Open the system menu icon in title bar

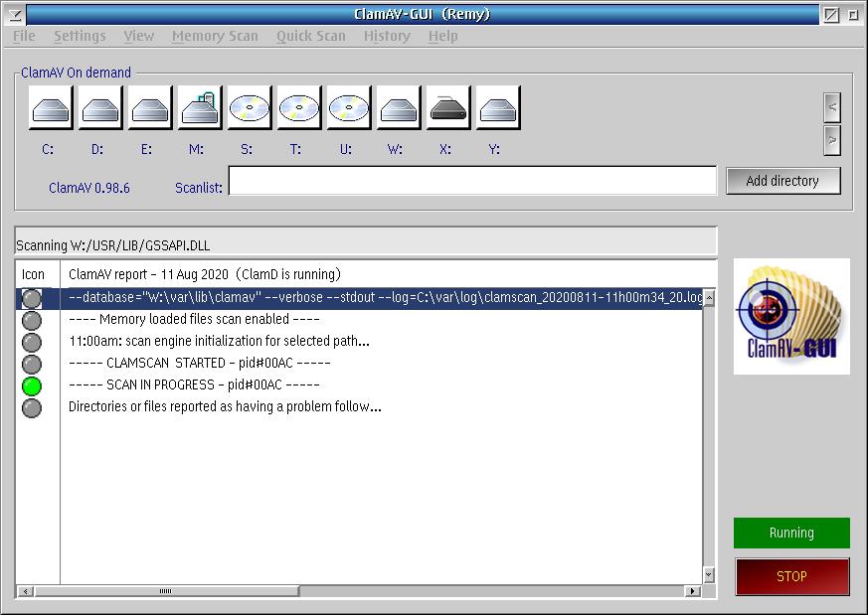coord(15,15)
